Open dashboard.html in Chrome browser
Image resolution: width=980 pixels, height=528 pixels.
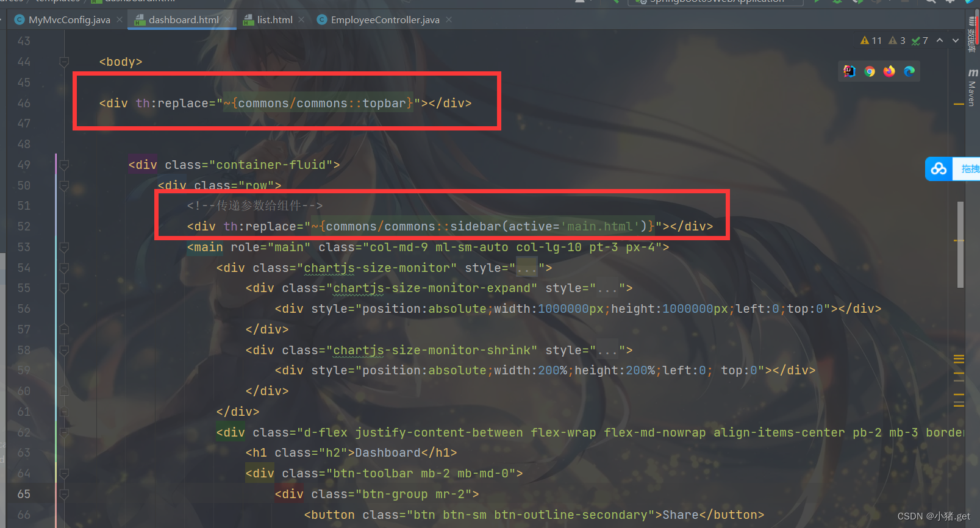870,71
